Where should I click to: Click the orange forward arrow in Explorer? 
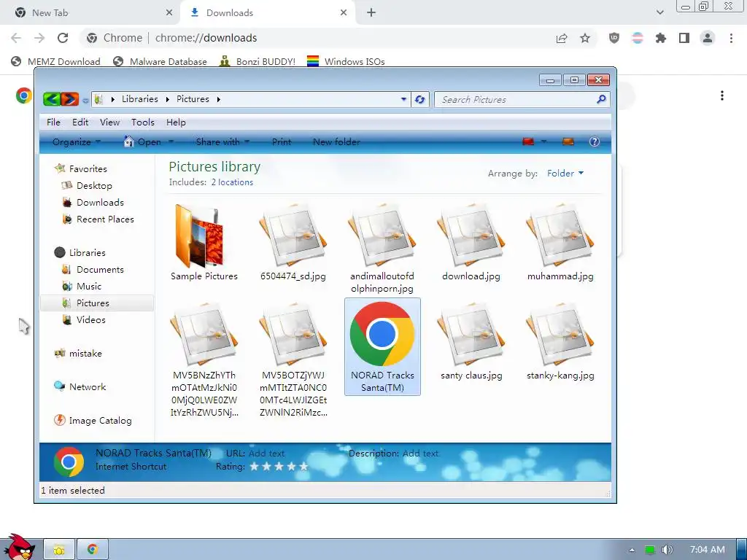[69, 99]
